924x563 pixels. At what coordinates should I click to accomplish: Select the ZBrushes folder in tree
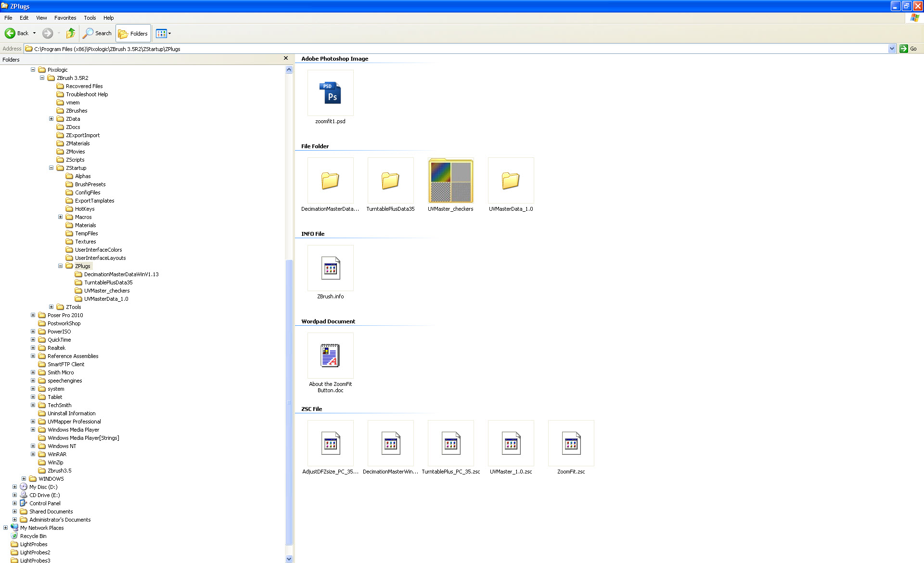pos(77,111)
